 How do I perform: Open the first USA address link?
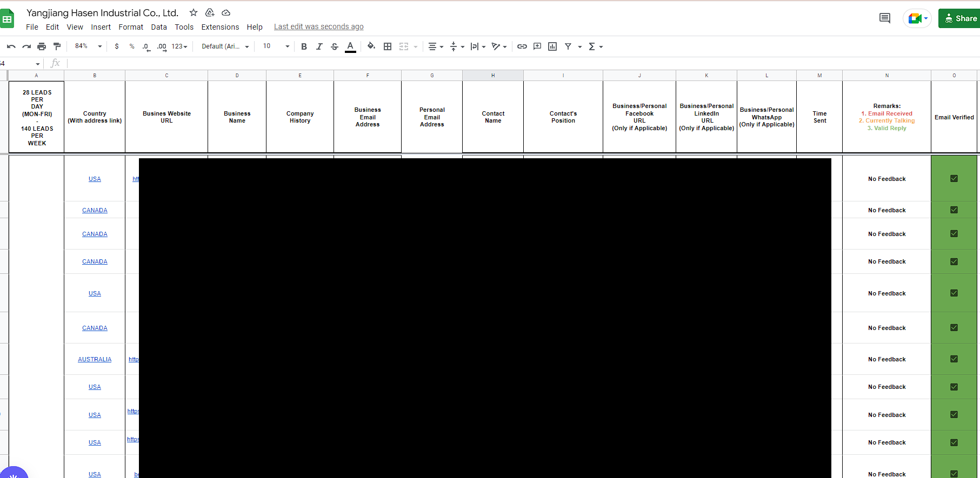95,179
